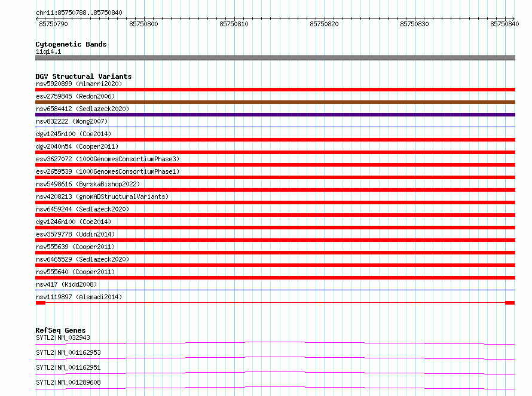Click ruler position 85750800

coord(143,24)
